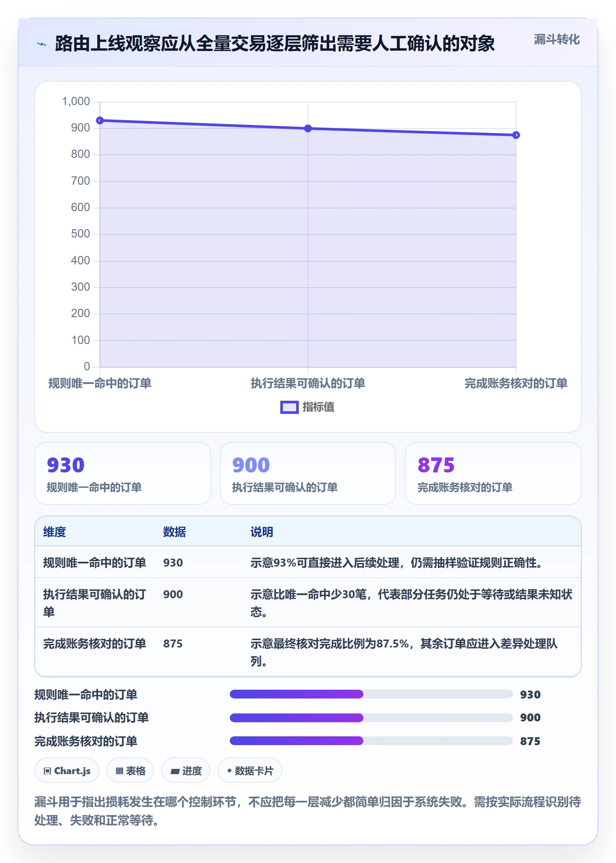The image size is (616, 863).
Task: Click the progress label 规则唯一命中的订单
Action: coord(86,695)
